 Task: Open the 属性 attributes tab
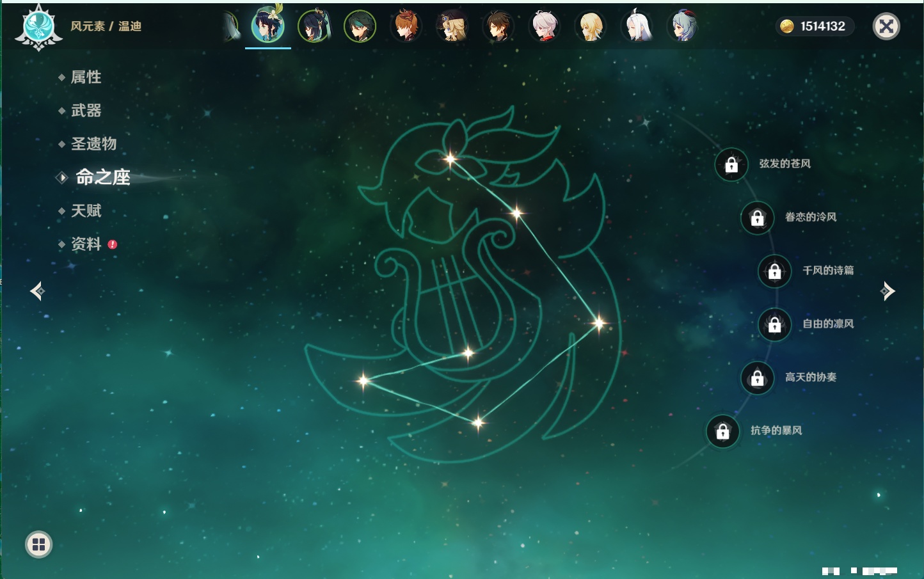[x=86, y=77]
